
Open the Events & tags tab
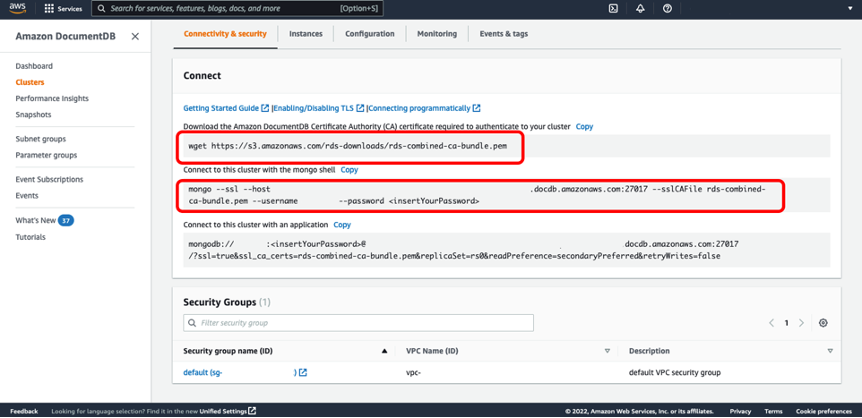[x=504, y=34]
